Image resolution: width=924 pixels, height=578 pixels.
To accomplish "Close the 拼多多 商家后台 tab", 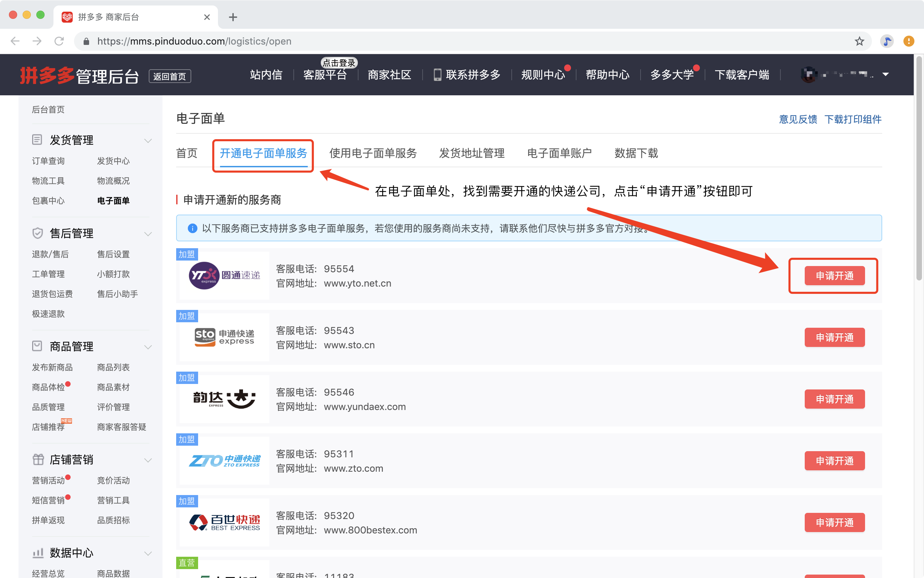I will coord(207,17).
